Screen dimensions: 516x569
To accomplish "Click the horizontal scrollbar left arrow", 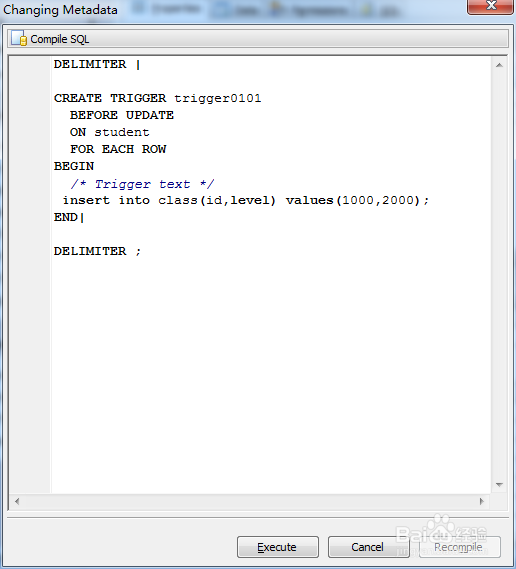I will pyautogui.click(x=17, y=502).
